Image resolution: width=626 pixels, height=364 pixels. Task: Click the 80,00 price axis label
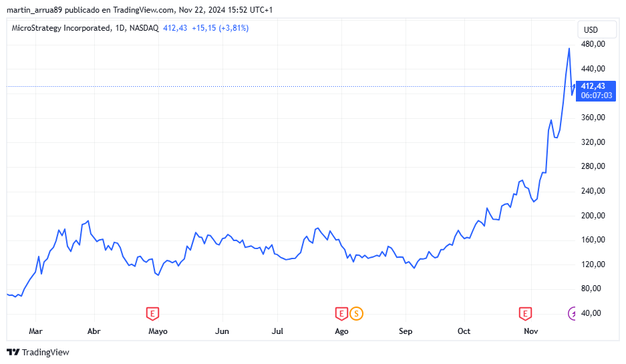(591, 288)
